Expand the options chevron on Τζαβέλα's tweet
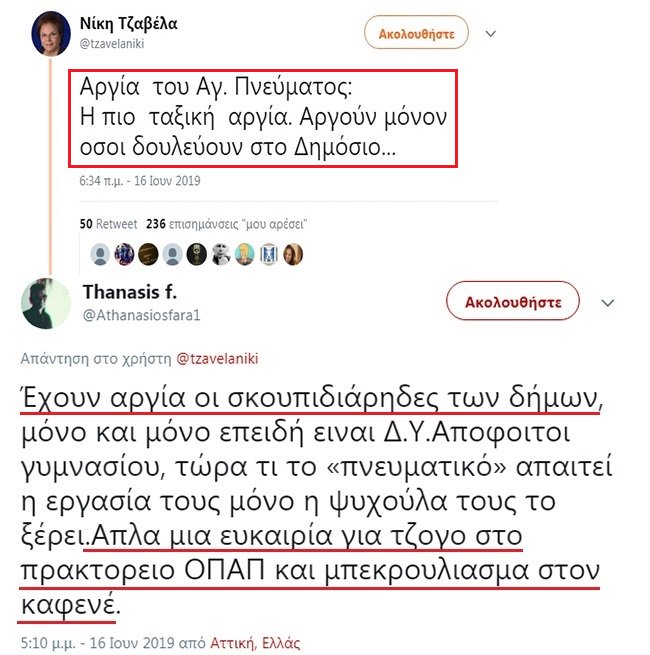This screenshot has width=650, height=655. [x=491, y=33]
